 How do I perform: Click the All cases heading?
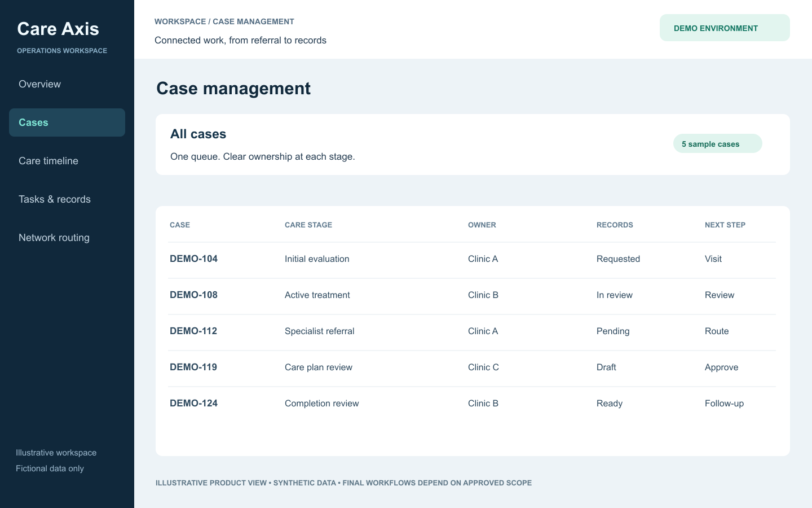tap(198, 134)
